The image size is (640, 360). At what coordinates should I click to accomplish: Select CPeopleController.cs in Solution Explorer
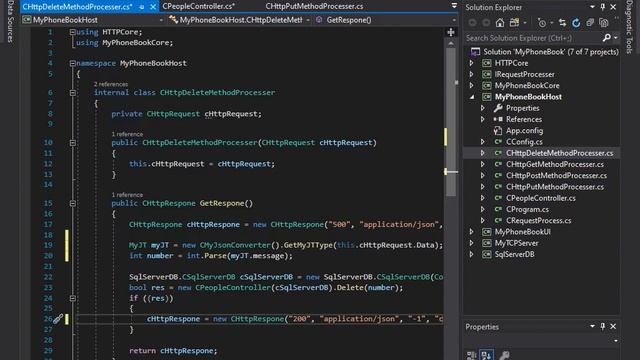tap(541, 198)
